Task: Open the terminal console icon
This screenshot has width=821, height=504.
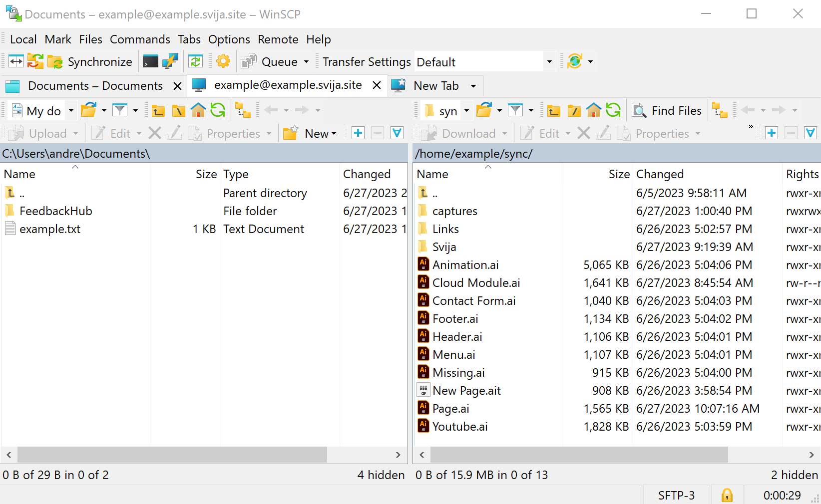Action: pyautogui.click(x=150, y=61)
